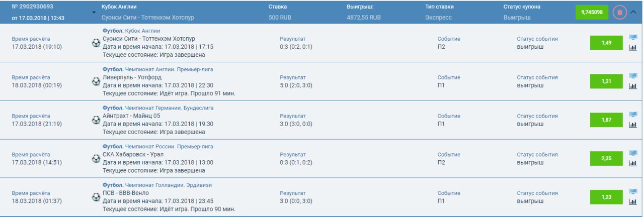Image resolution: width=644 pixels, height=217 pixels.
Task: Click the soccer ball icon for Ливерпуль match
Action: [x=96, y=81]
